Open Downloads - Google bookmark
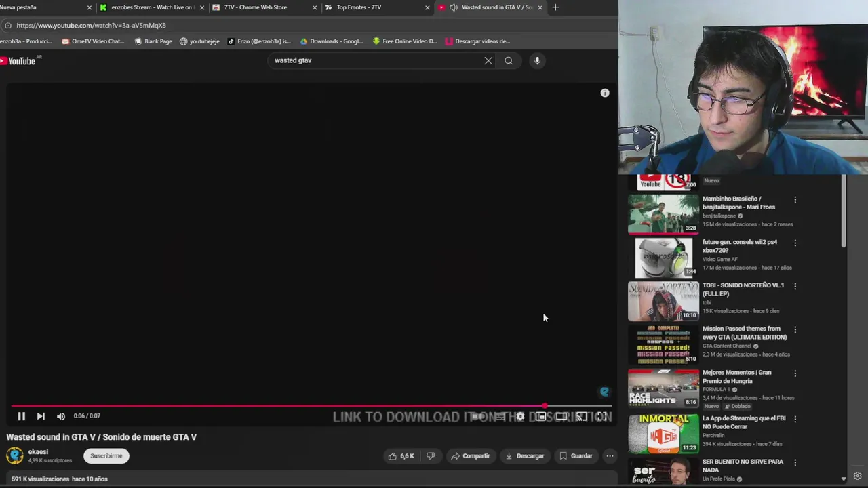 tap(332, 41)
